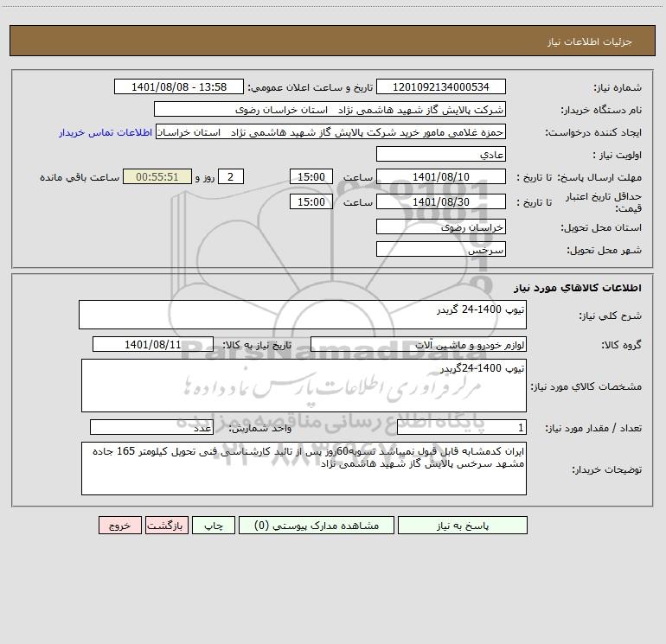666x644 pixels.
Task: Click label 'ایجاد کننده درخواست:'
Action: pos(593,133)
